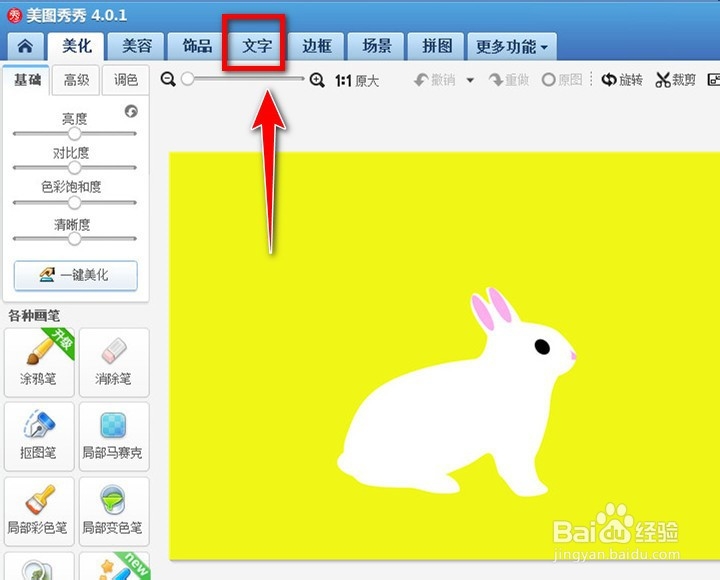The image size is (720, 580).
Task: Click the 旋转 rotate tool
Action: pyautogui.click(x=622, y=80)
